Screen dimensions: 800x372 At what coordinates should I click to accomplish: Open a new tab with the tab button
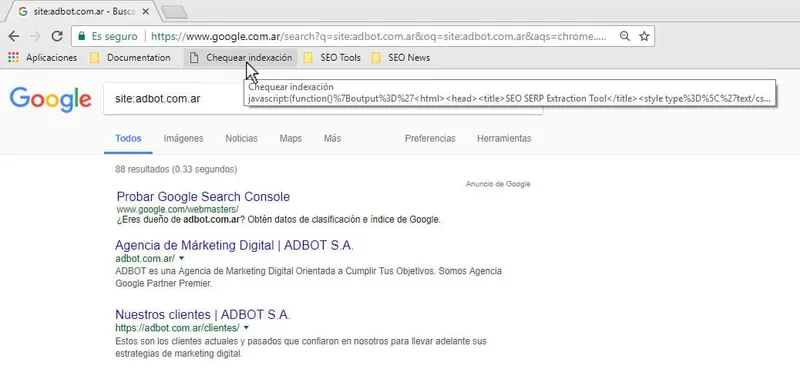[174, 11]
